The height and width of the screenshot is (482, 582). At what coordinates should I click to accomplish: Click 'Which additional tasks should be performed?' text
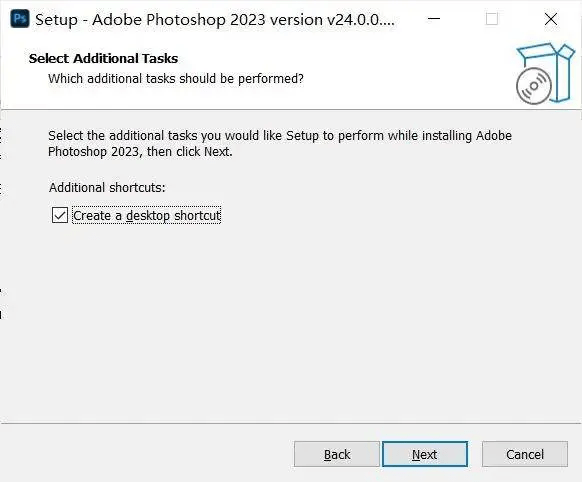(x=176, y=79)
